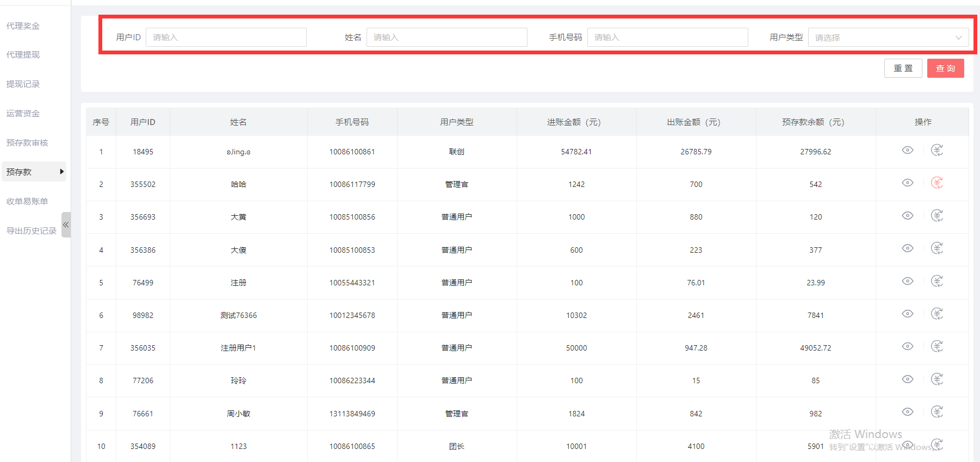The height and width of the screenshot is (462, 980).
Task: Select 收单易账单 from the sidebar
Action: (27, 202)
